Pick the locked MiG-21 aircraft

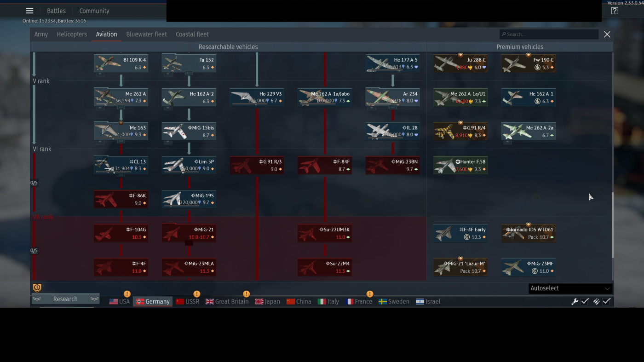(x=189, y=234)
